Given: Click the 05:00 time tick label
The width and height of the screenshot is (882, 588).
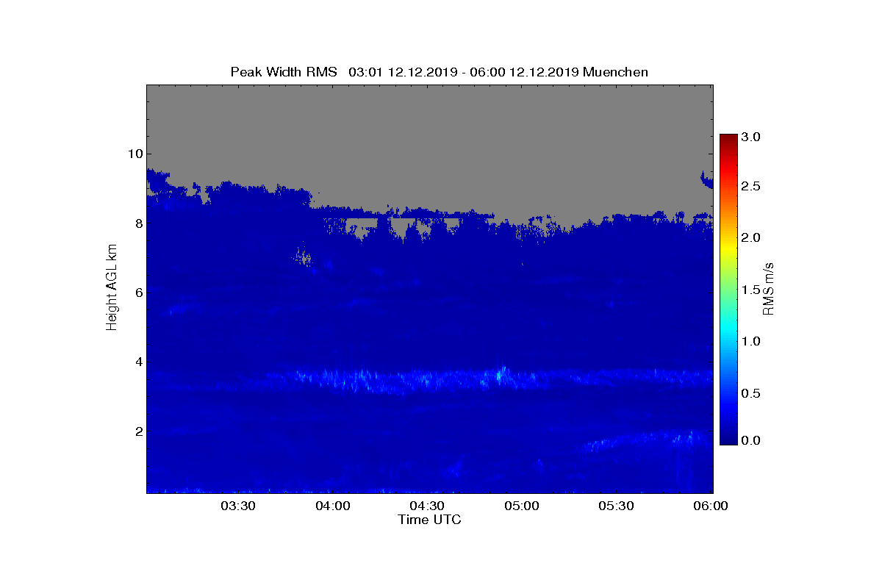Looking at the screenshot, I should tap(521, 506).
